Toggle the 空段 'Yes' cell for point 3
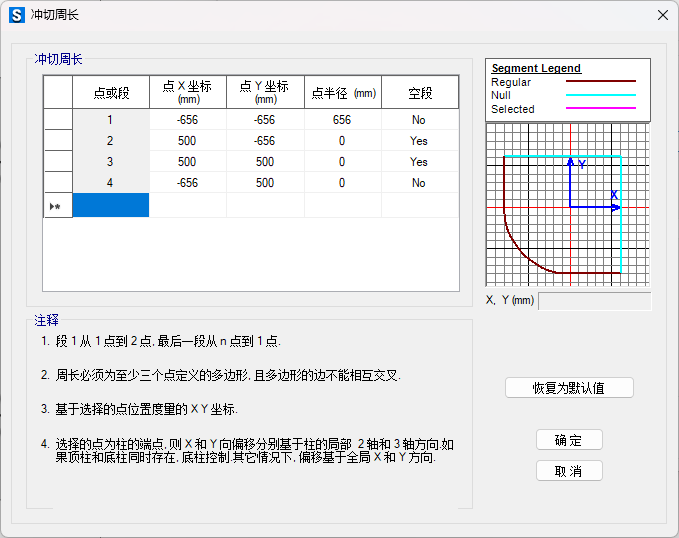Image resolution: width=679 pixels, height=538 pixels. click(419, 162)
